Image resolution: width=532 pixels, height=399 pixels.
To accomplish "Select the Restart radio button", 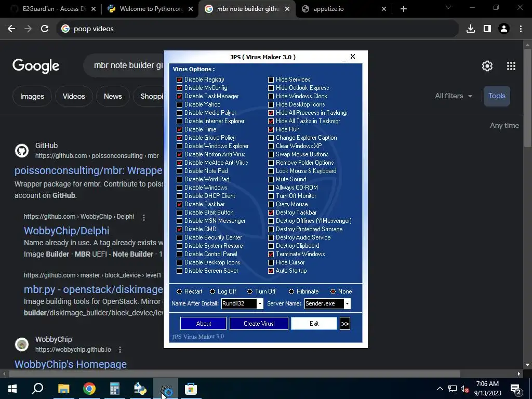I will pyautogui.click(x=179, y=291).
